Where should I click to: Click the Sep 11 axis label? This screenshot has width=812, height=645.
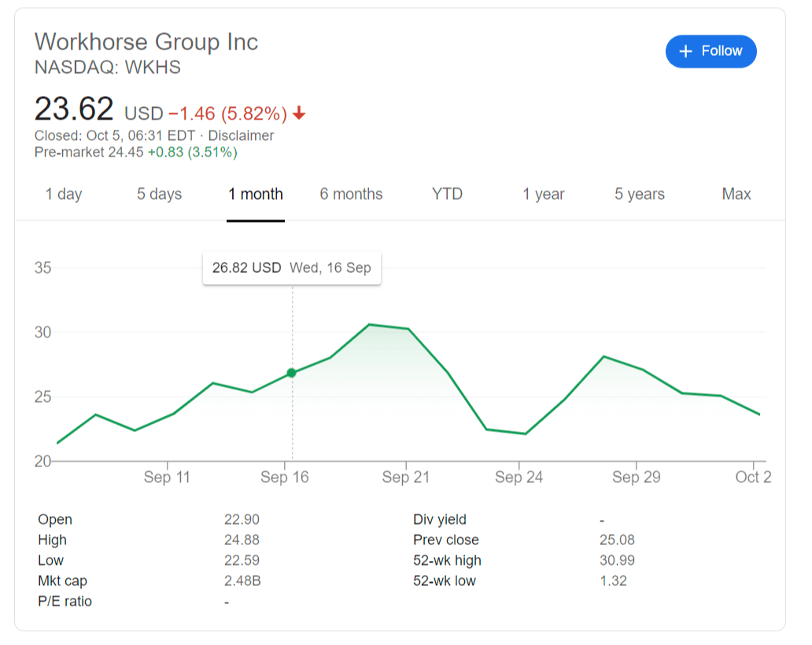tap(167, 477)
